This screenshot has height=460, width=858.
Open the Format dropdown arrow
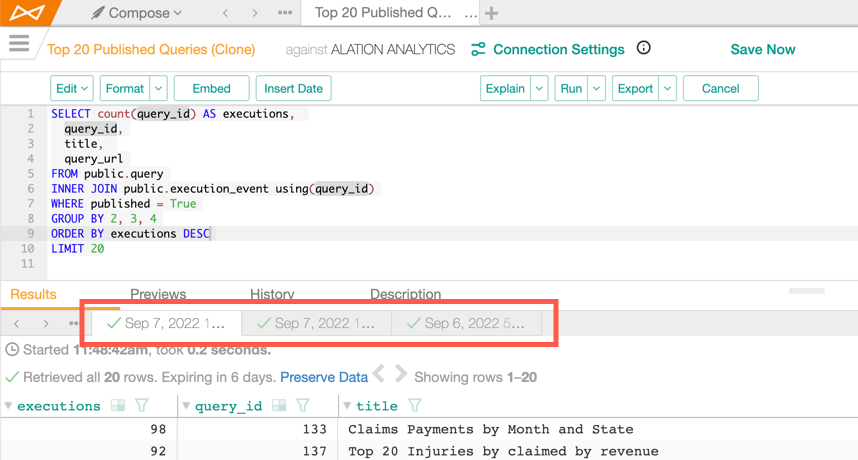158,89
